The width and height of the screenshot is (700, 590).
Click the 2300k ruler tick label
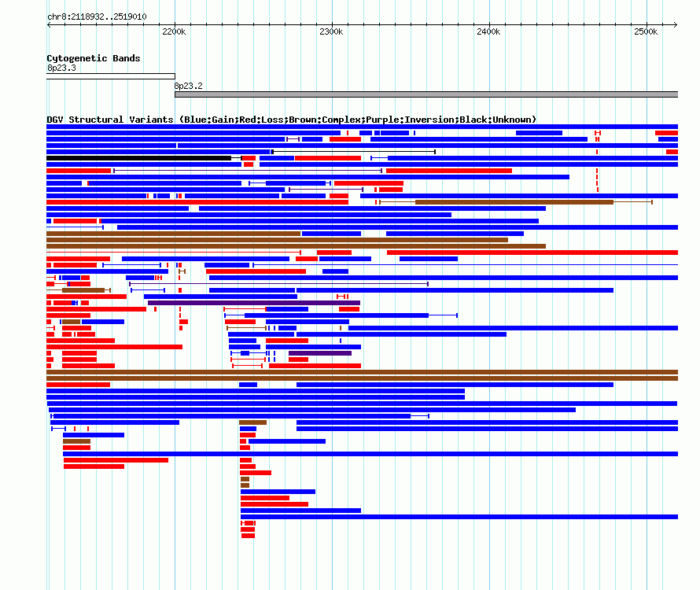(x=331, y=31)
